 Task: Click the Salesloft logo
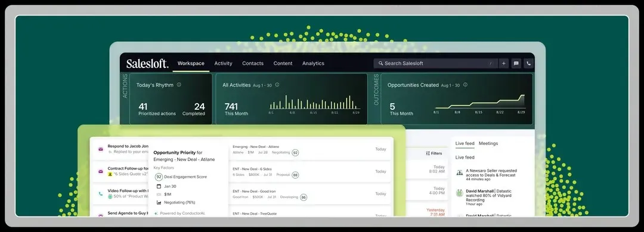click(147, 64)
